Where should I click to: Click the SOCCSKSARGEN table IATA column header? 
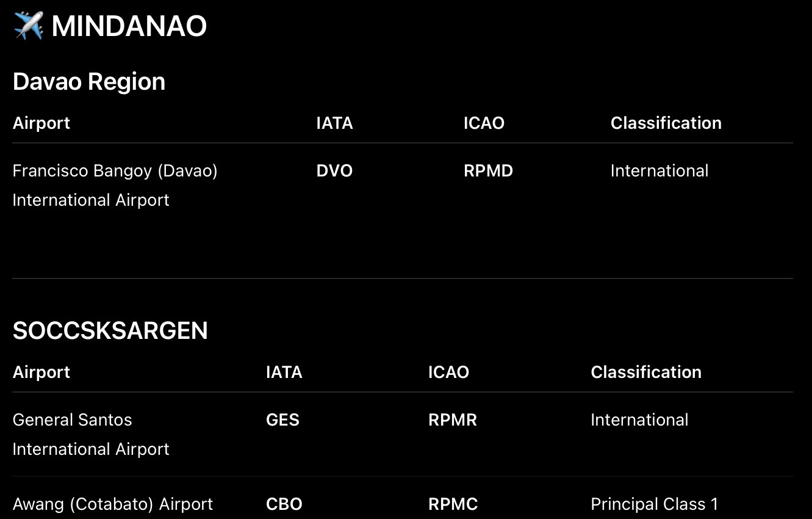tap(284, 372)
